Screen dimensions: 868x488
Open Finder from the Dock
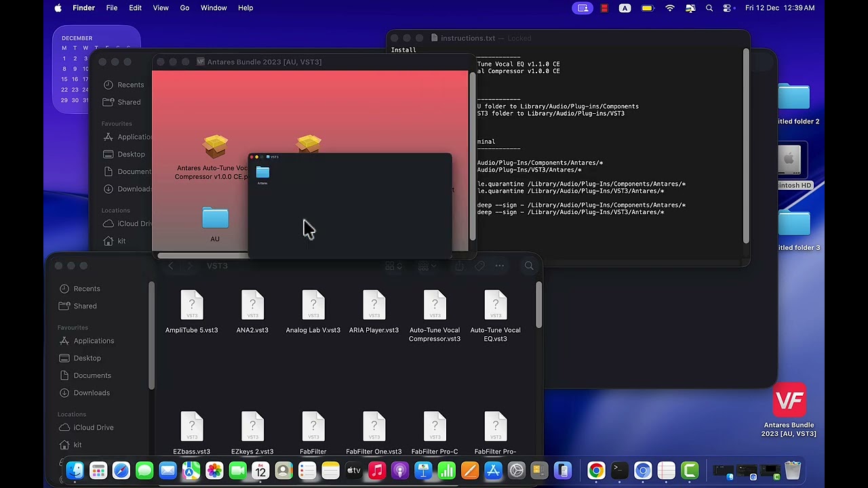[75, 470]
